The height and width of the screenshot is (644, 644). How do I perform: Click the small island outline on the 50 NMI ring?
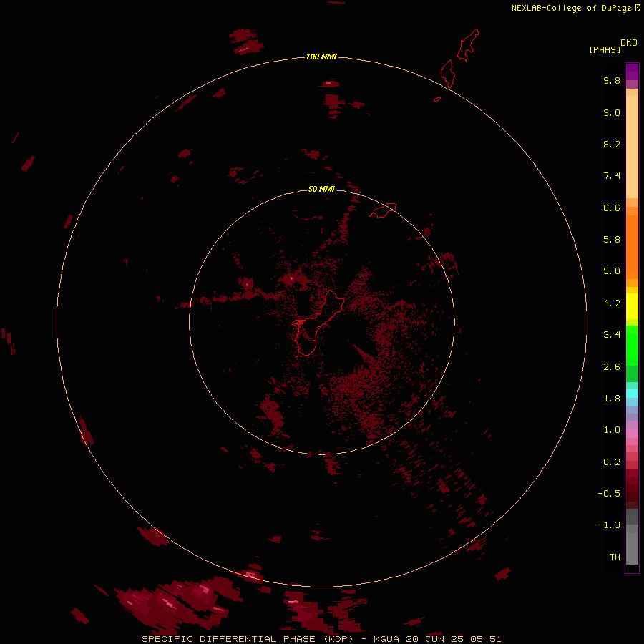tap(383, 210)
